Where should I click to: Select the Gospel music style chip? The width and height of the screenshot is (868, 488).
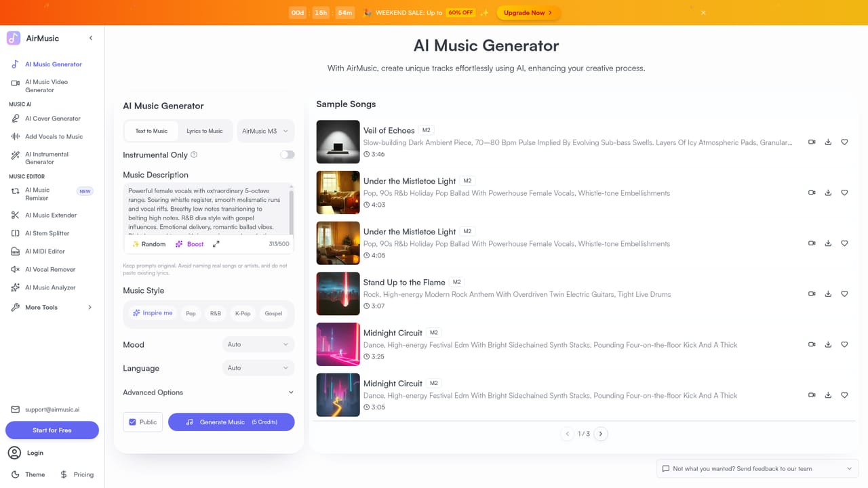273,313
